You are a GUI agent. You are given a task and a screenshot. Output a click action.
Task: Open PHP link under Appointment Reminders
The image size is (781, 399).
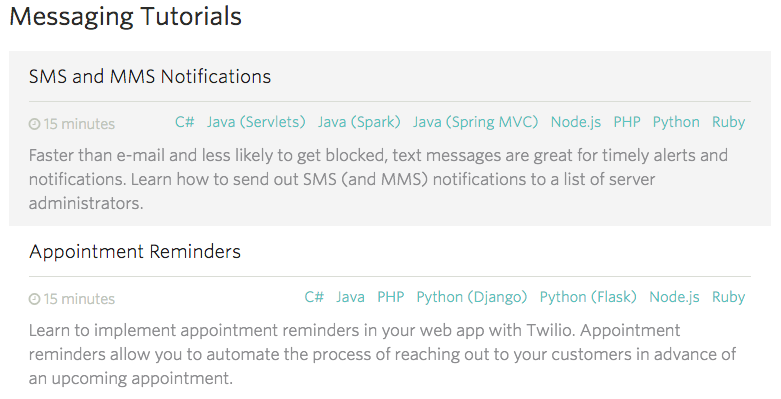pos(390,297)
